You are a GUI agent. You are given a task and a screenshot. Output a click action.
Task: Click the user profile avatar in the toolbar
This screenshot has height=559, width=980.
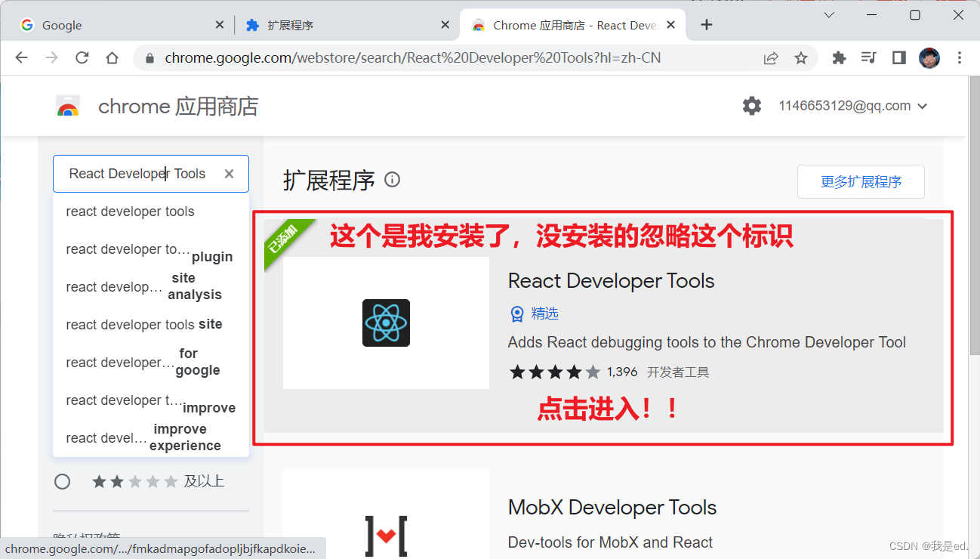pyautogui.click(x=929, y=57)
